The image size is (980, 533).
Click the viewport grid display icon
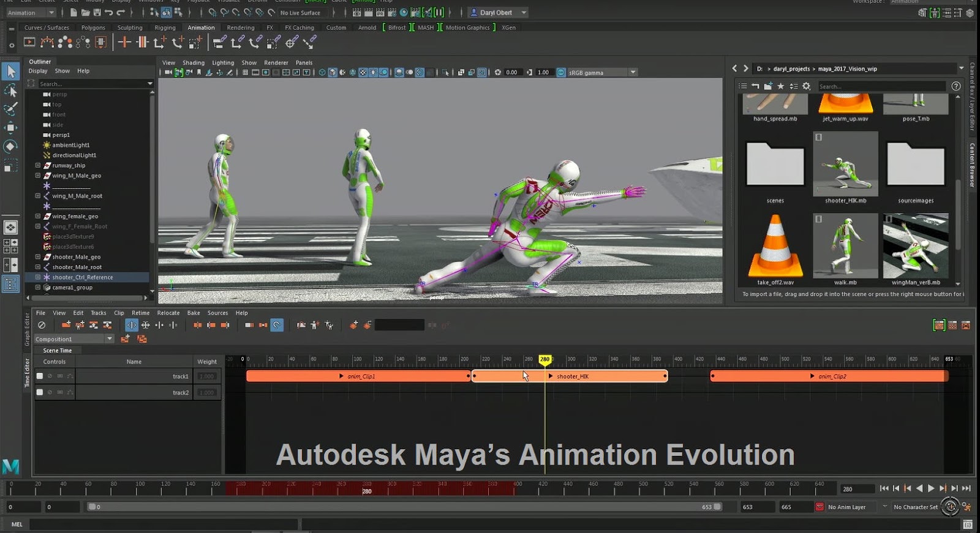[245, 72]
